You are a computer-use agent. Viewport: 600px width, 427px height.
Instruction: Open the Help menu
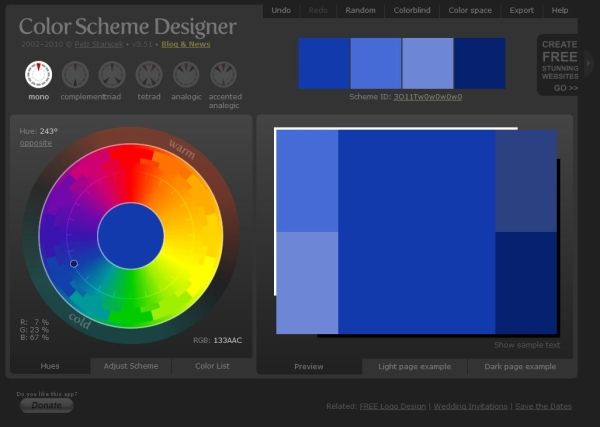pos(559,10)
